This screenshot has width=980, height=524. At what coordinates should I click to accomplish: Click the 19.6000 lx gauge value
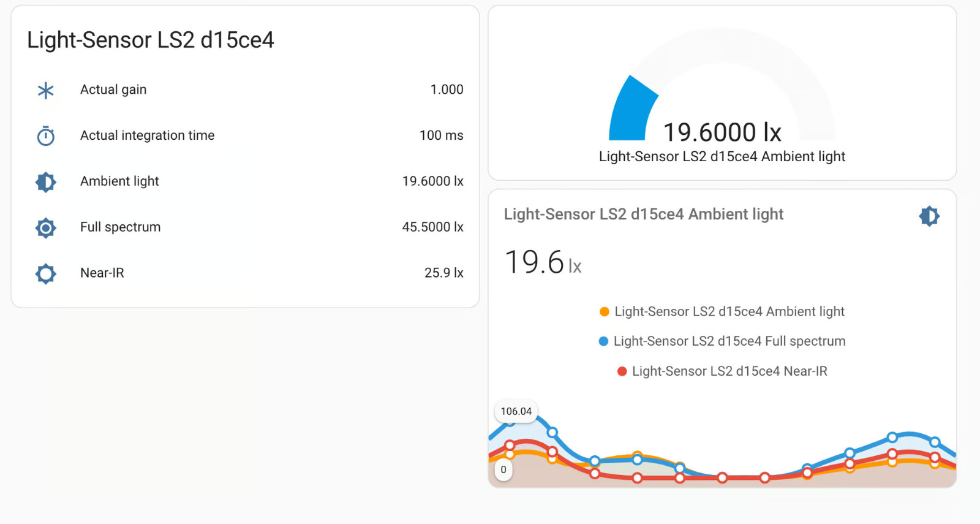tap(722, 132)
